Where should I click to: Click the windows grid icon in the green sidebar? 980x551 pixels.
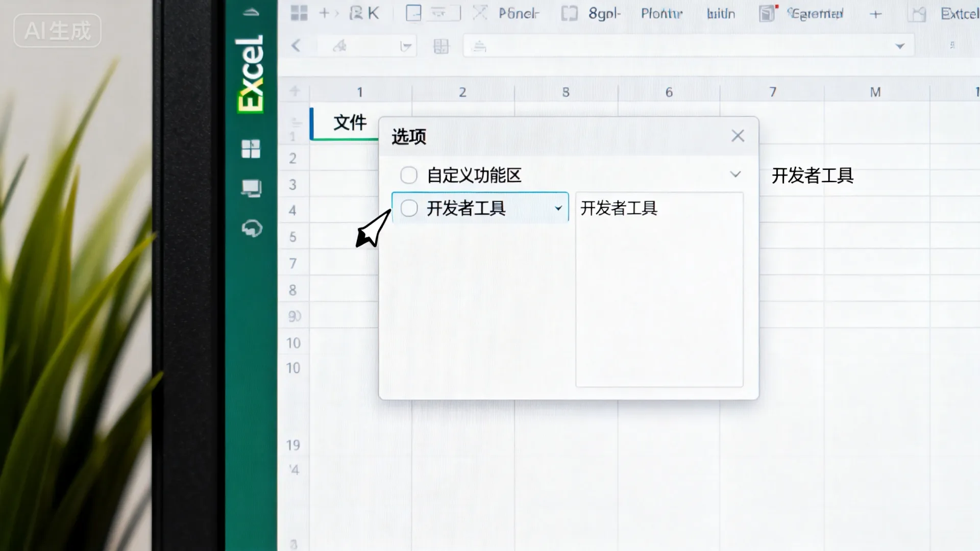(x=251, y=149)
